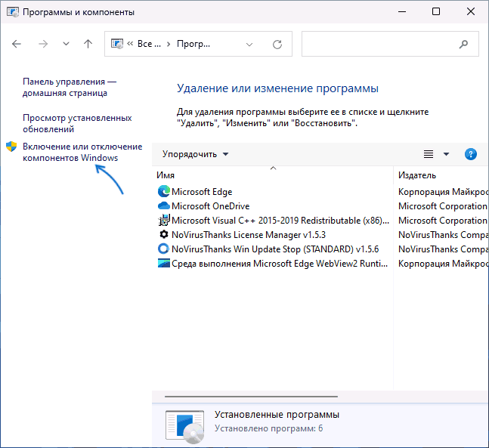
Task: Open Просмотр установленных обновлений link
Action: point(77,123)
